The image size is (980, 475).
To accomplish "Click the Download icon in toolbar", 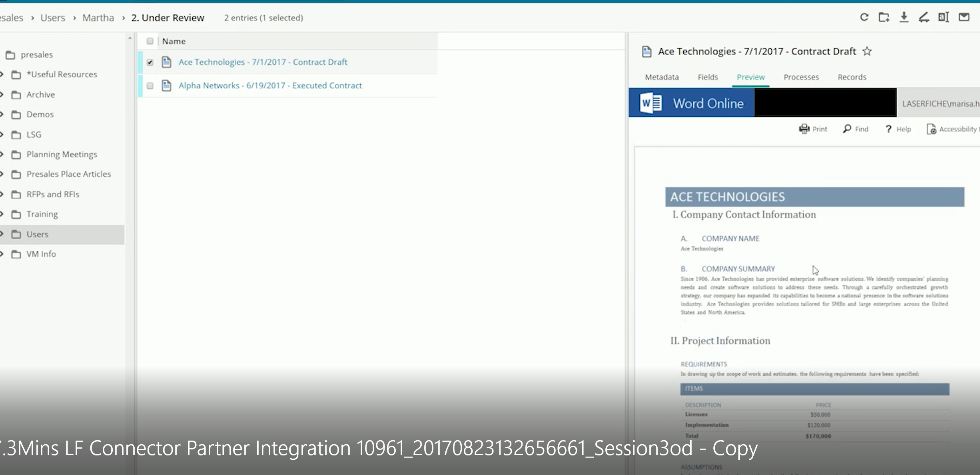I will coord(904,17).
